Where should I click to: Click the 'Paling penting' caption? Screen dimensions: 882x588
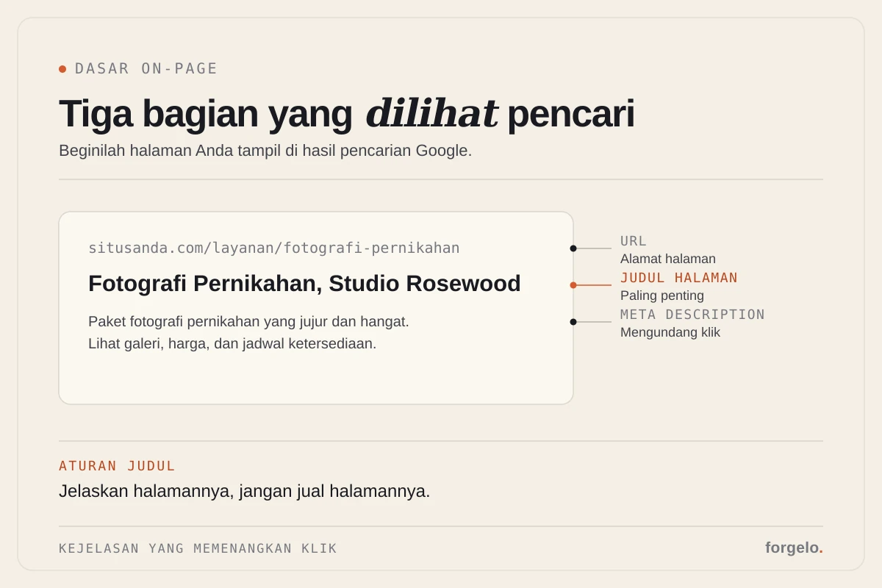coord(661,295)
